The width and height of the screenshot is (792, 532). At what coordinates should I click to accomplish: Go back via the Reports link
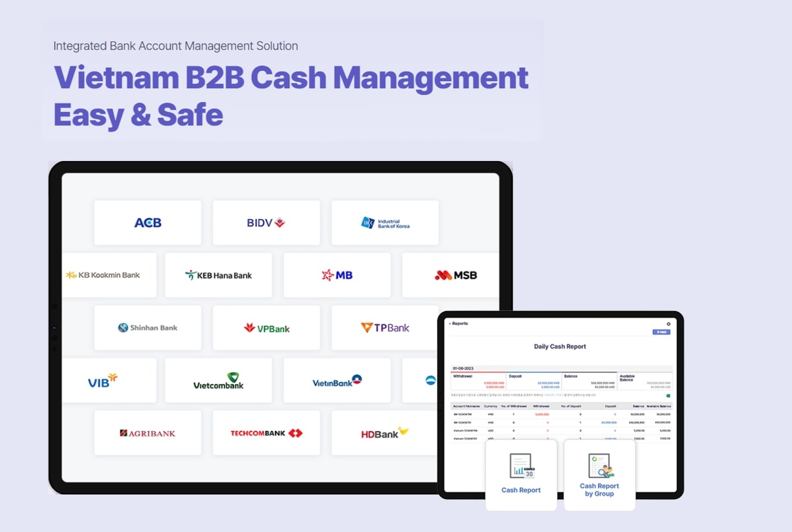(x=459, y=324)
